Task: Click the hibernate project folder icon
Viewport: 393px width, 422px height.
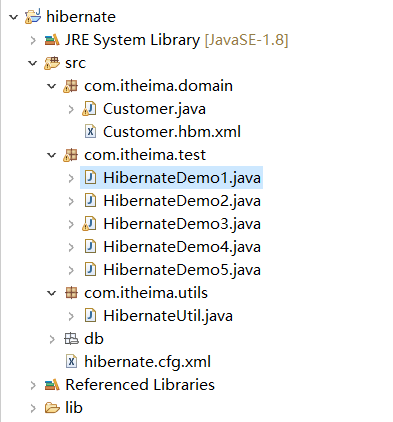Action: (x=33, y=17)
